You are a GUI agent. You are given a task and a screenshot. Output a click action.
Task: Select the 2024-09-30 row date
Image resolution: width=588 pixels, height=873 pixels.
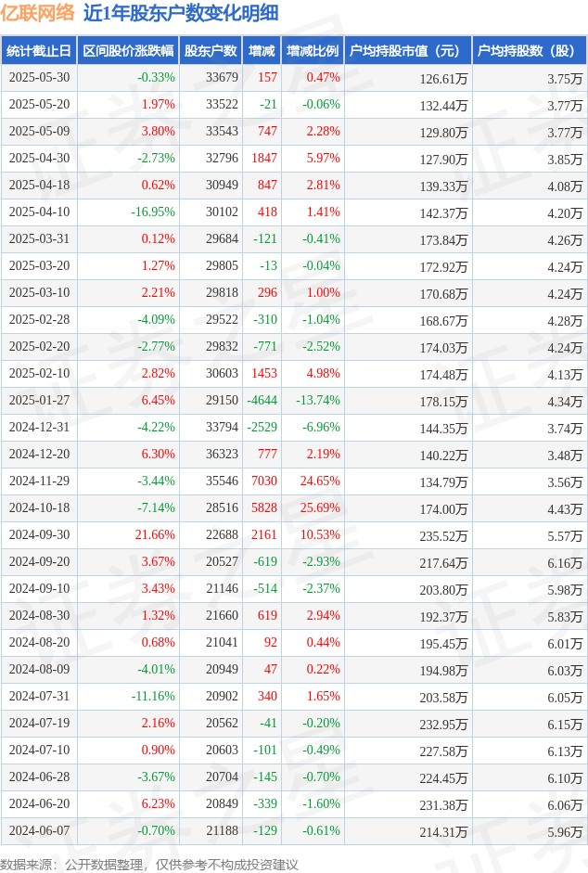tap(40, 534)
